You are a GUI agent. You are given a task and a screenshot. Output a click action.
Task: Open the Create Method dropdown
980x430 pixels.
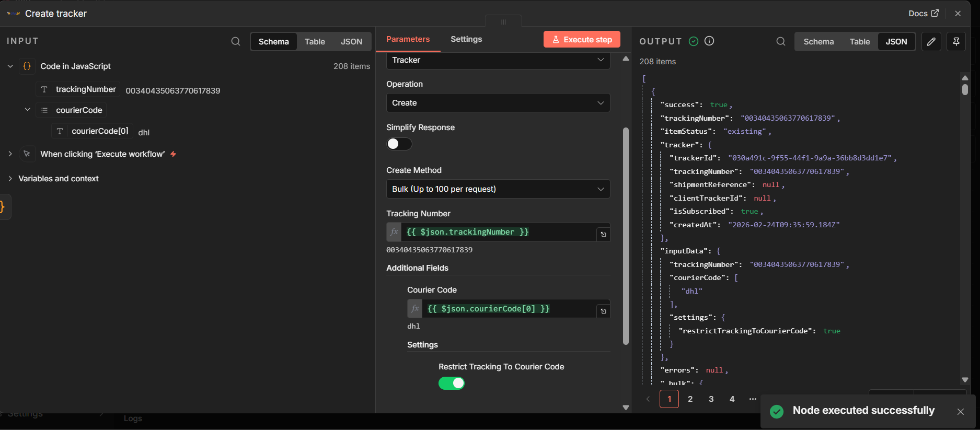(x=498, y=189)
